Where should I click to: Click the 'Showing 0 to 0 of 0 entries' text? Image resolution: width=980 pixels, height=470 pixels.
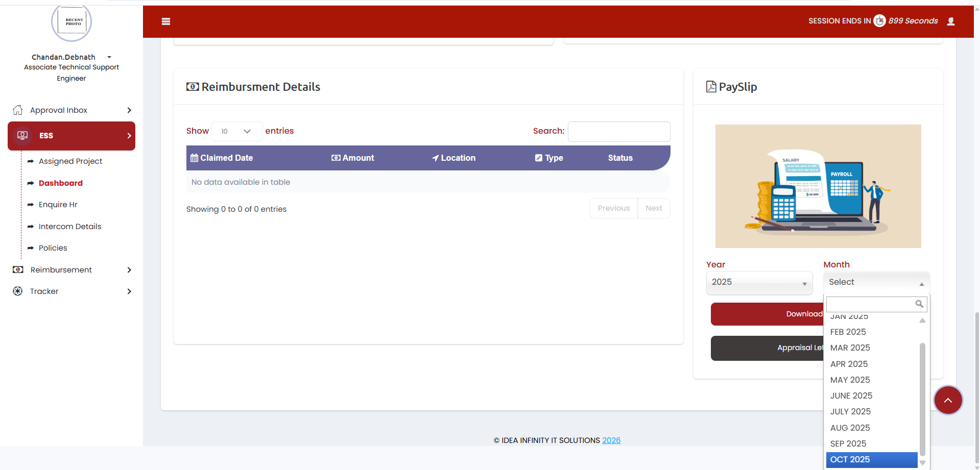pos(236,209)
